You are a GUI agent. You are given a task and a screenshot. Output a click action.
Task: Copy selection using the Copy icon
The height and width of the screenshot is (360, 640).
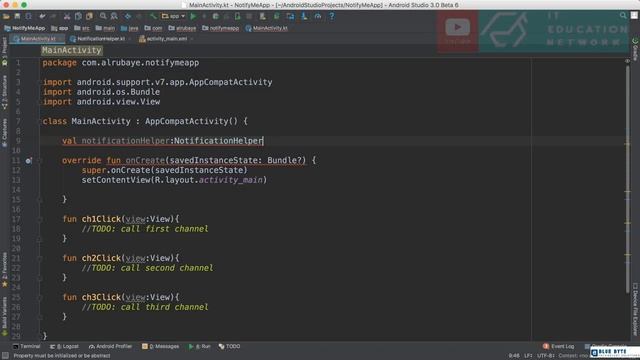[x=78, y=16]
